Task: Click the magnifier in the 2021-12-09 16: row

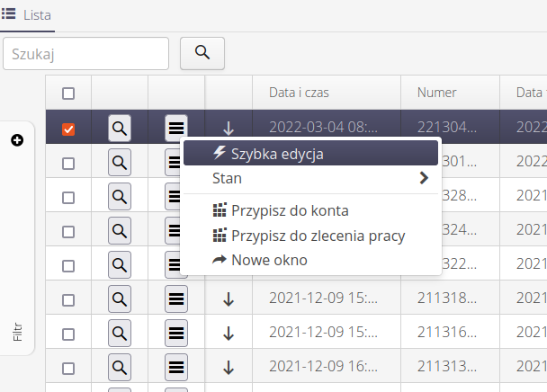Action: tap(120, 366)
